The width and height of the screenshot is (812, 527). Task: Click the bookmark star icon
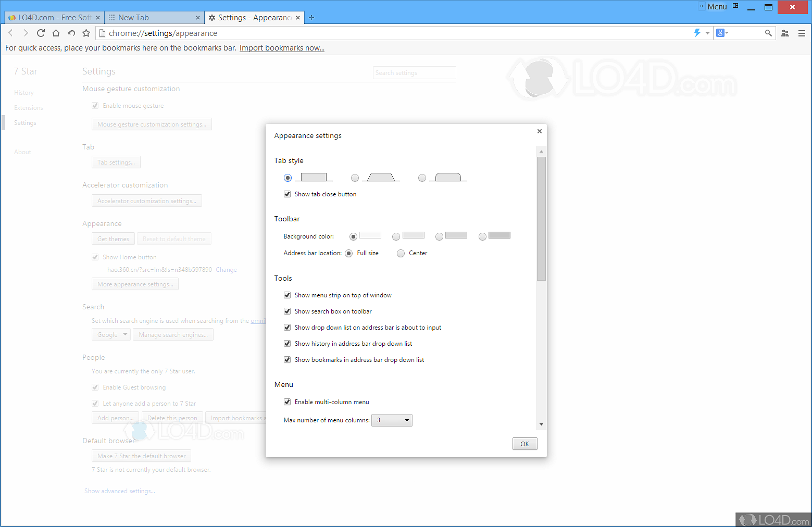85,33
